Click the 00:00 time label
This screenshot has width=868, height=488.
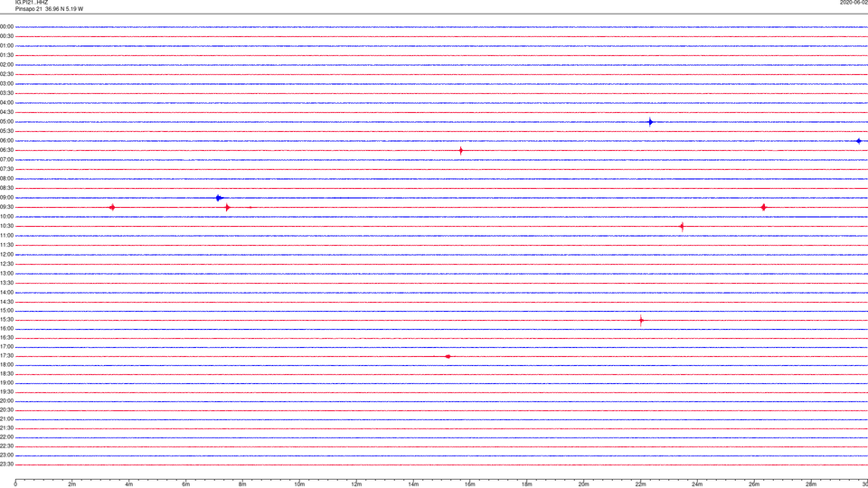pyautogui.click(x=6, y=26)
